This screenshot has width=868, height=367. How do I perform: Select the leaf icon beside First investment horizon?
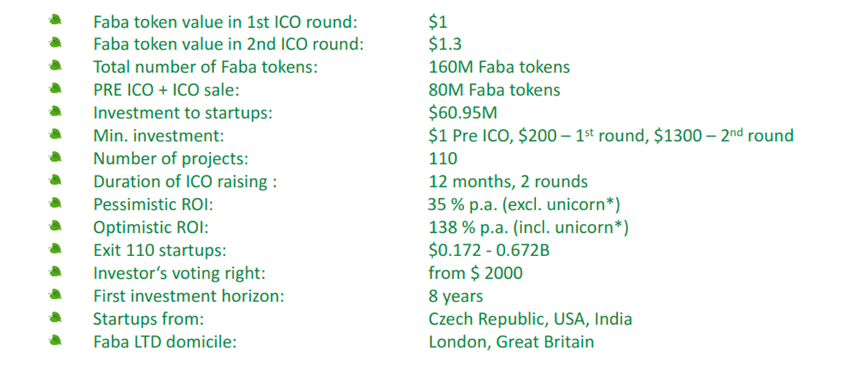pyautogui.click(x=55, y=295)
